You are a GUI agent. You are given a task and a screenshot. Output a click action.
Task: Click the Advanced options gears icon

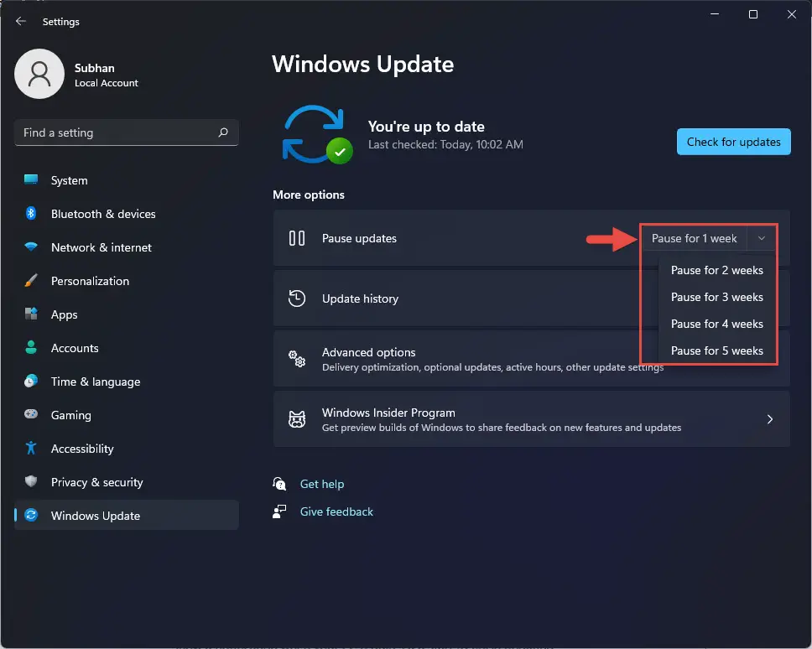tap(297, 359)
